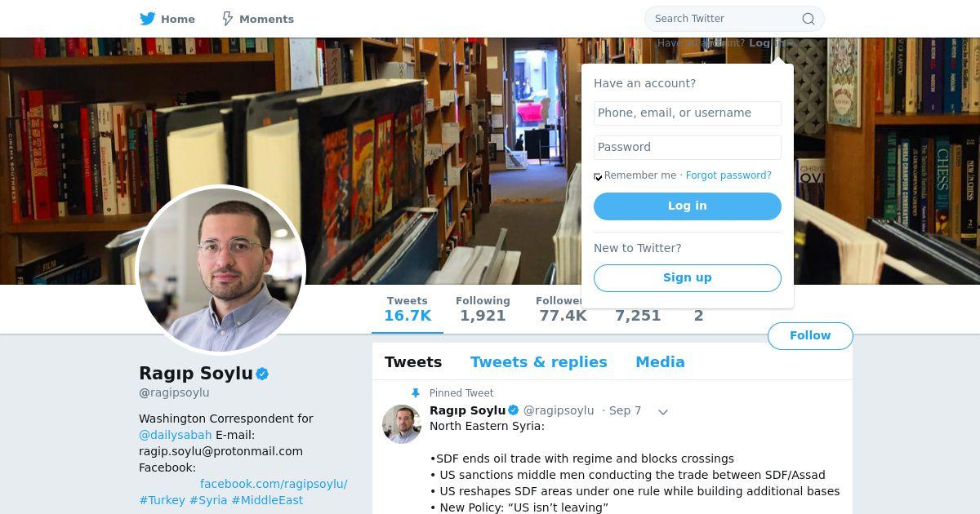
Task: Click the pinned tweet pin icon
Action: 416,392
